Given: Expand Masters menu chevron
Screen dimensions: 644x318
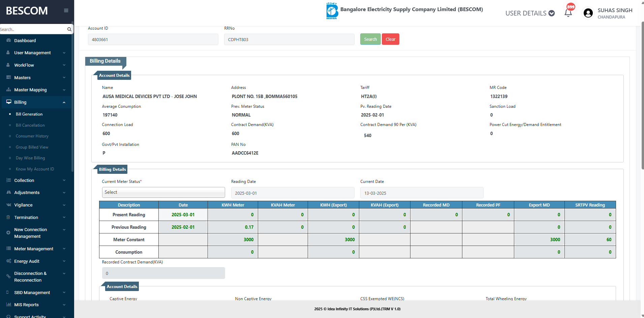Looking at the screenshot, I should click(64, 77).
